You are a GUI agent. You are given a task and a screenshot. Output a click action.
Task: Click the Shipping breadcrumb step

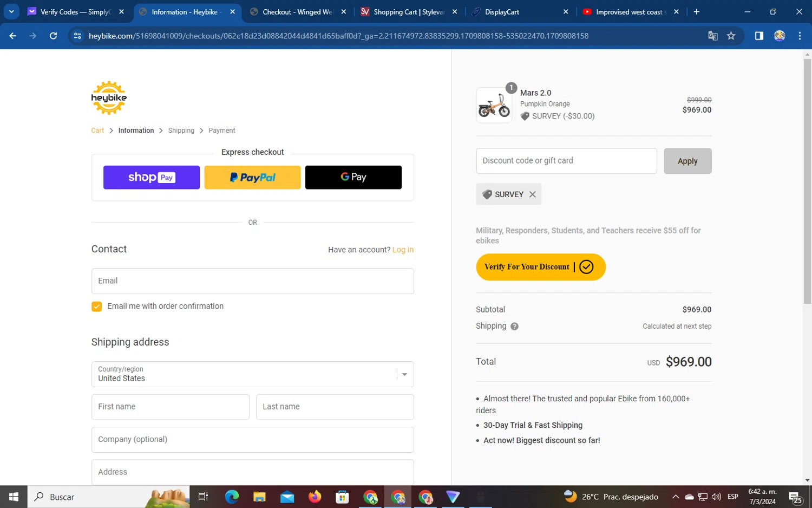coord(181,131)
